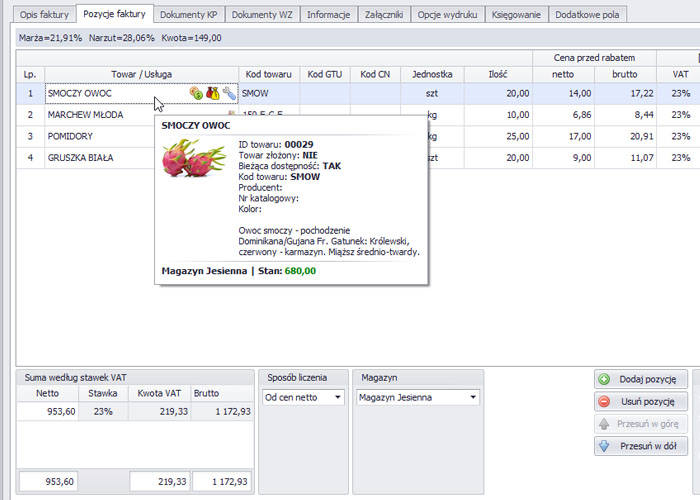The height and width of the screenshot is (500, 700).
Task: Click the Przesuń w dół button
Action: tap(641, 446)
